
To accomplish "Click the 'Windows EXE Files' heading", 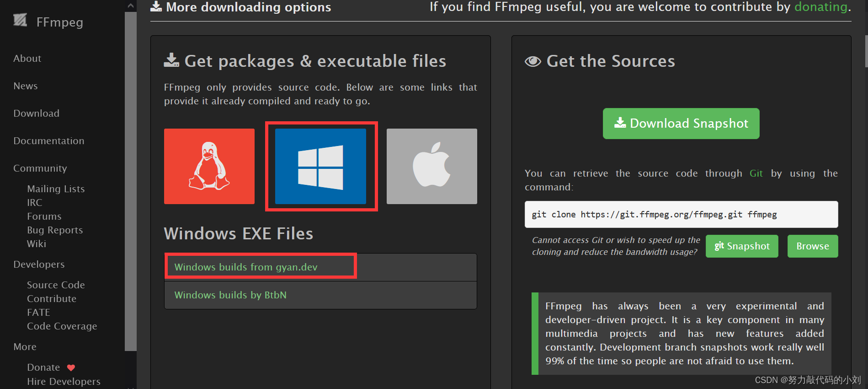I will [239, 234].
